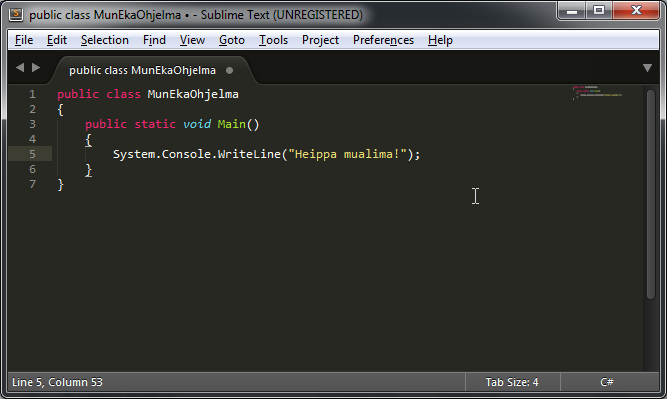The height and width of the screenshot is (399, 667).
Task: Click the opening brace on line 4
Action: 88,139
